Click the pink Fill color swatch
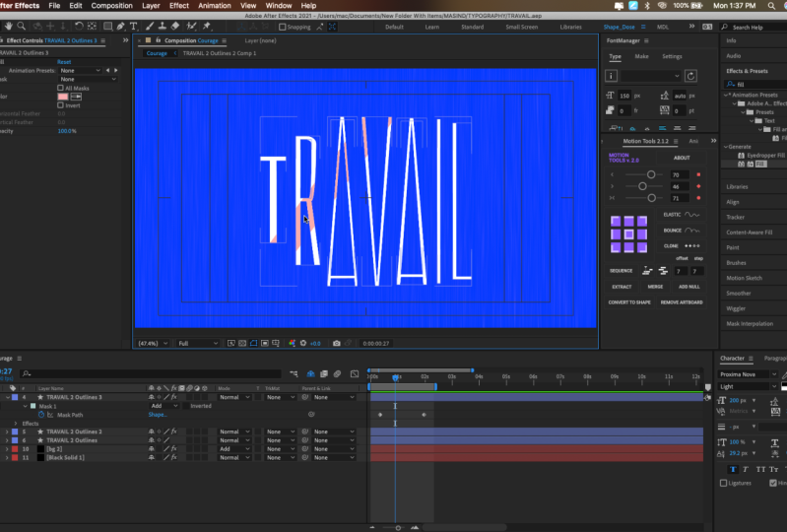 pyautogui.click(x=63, y=97)
